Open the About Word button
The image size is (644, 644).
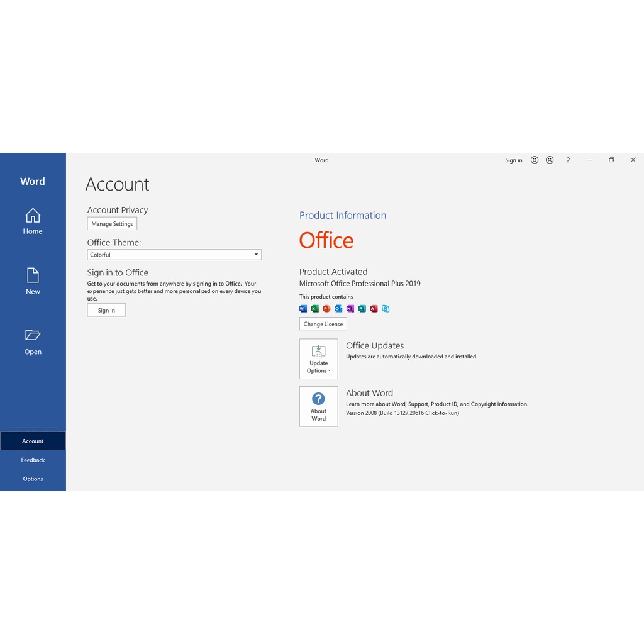point(319,406)
